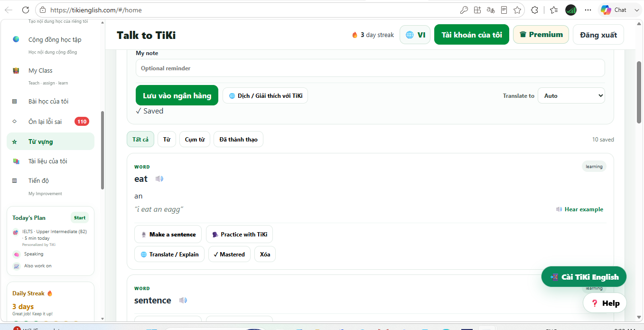Click Make a sentence for 'eat'
644x330 pixels.
point(168,234)
